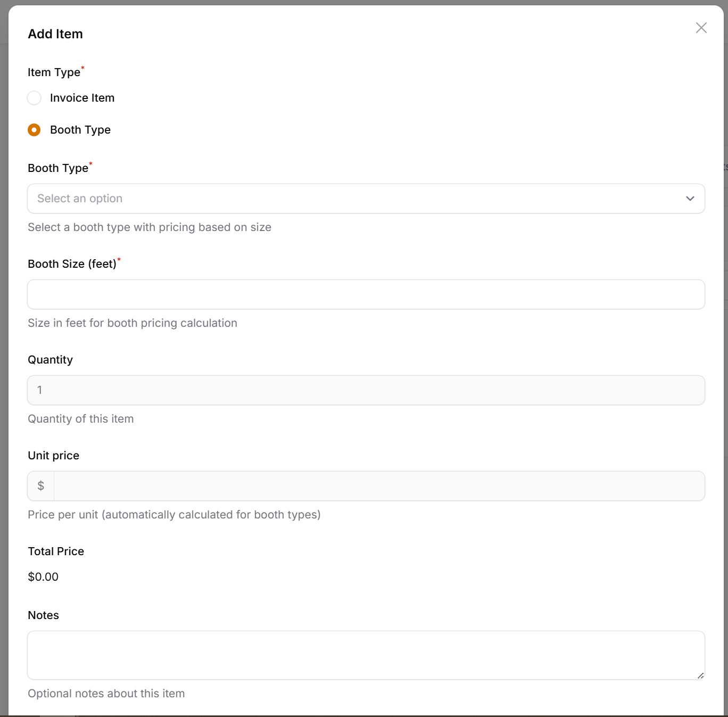This screenshot has width=728, height=717.
Task: Click the Unit price input field
Action: click(379, 486)
